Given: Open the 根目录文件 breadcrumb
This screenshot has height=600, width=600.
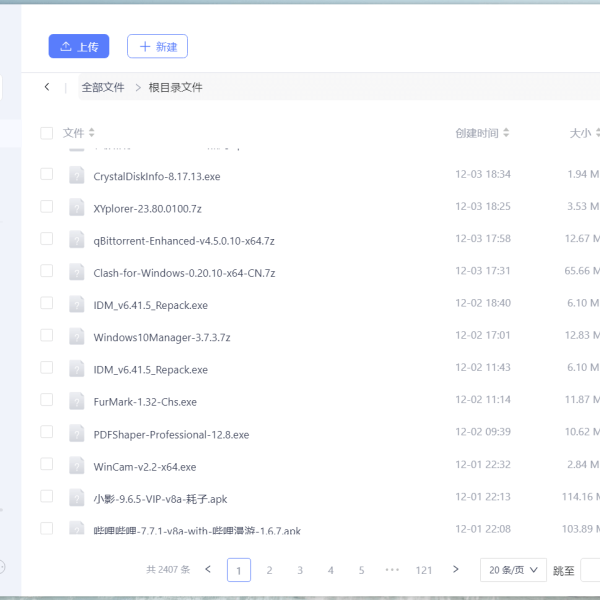Looking at the screenshot, I should (175, 87).
